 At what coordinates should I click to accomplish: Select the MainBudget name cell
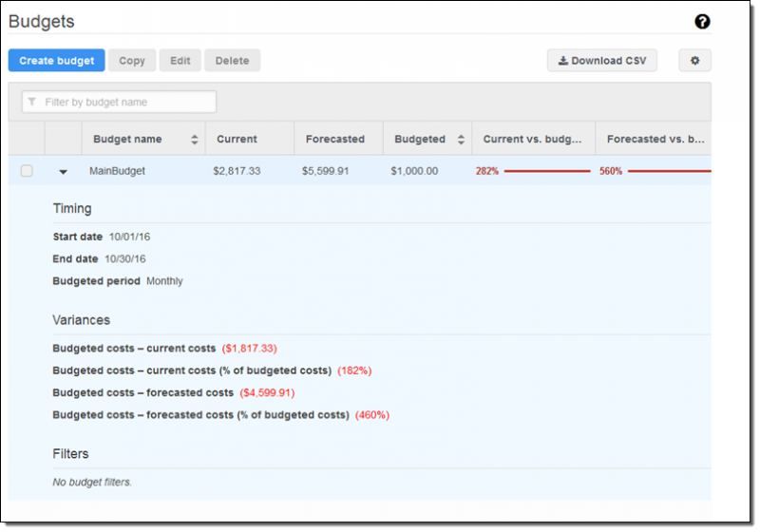point(117,171)
